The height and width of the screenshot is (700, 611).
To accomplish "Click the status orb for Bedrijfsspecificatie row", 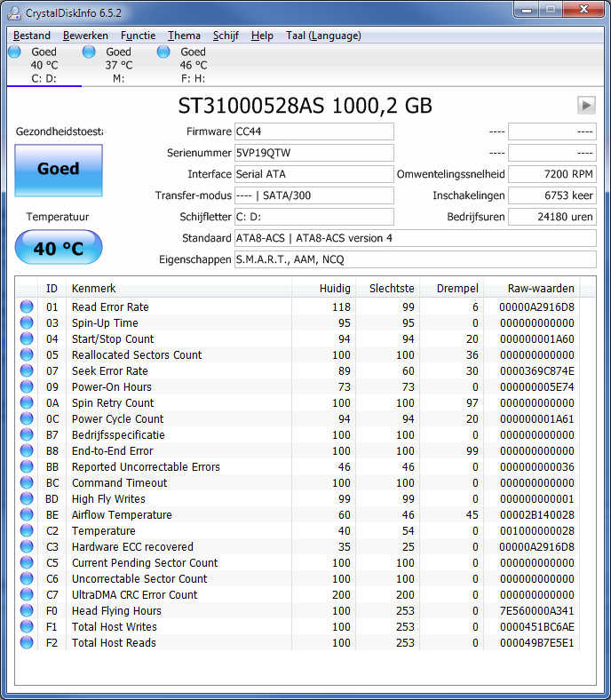I will (27, 434).
